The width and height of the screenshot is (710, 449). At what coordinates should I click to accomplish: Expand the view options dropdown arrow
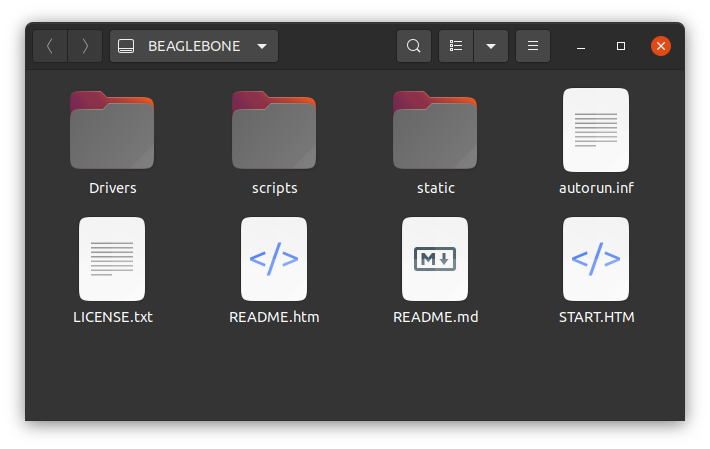tap(491, 46)
